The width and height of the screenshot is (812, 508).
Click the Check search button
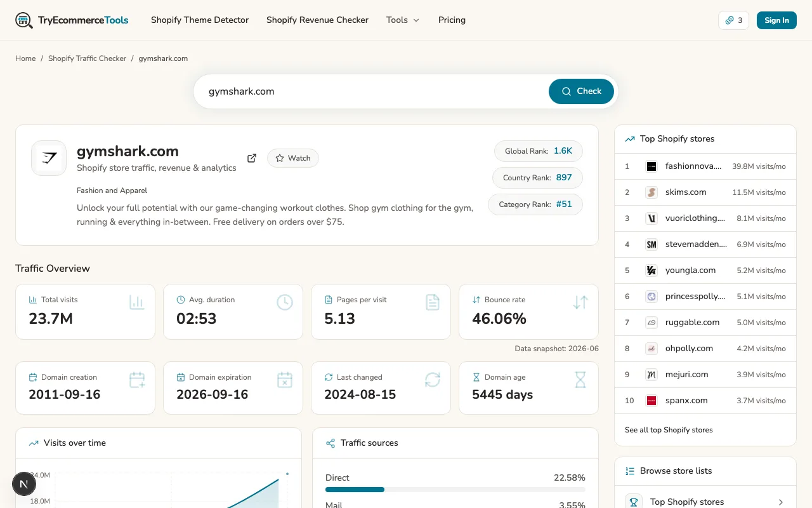(581, 91)
